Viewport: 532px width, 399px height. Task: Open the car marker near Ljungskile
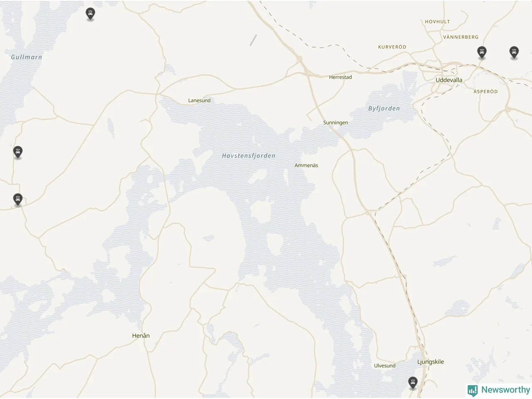click(x=413, y=383)
